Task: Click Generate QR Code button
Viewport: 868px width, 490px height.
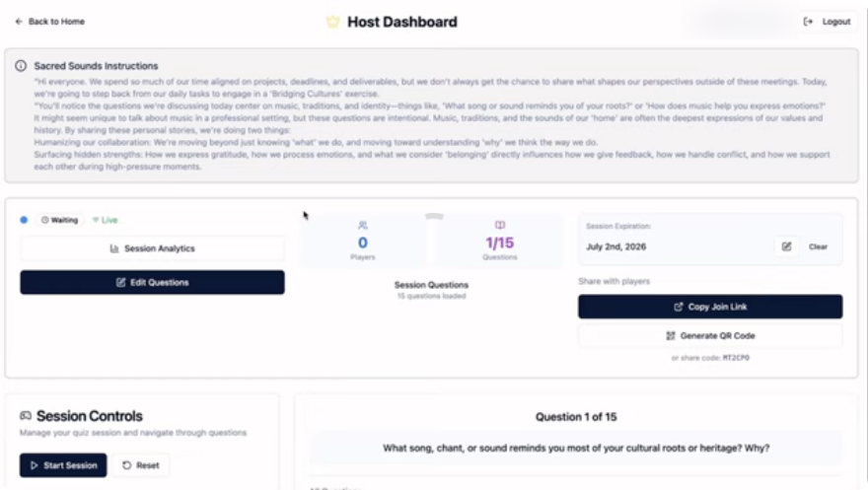Action: click(x=710, y=335)
